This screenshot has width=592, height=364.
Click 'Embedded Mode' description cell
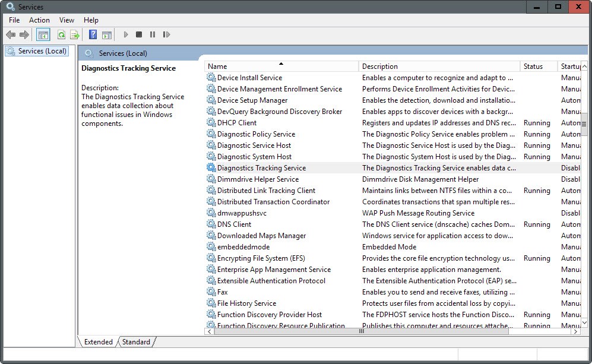click(390, 247)
